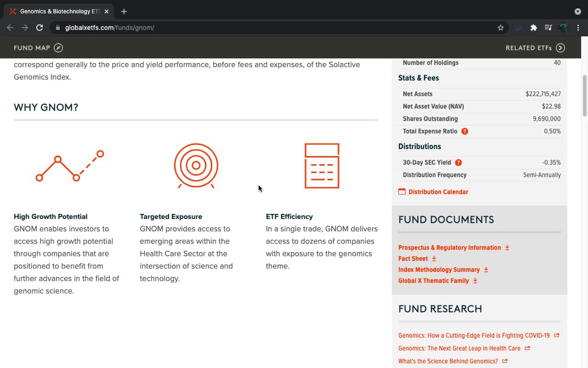Click the FUND DOCUMENTS heading
Screen dimensions: 588x368
[446, 220]
